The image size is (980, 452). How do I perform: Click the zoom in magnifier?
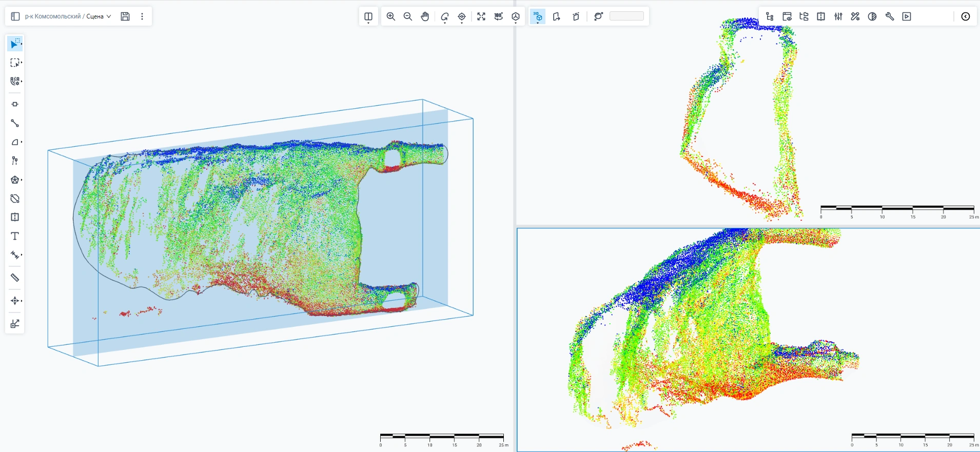(391, 16)
